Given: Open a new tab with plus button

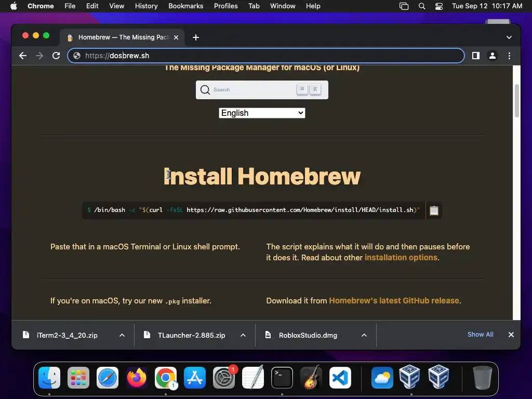Looking at the screenshot, I should 196,37.
